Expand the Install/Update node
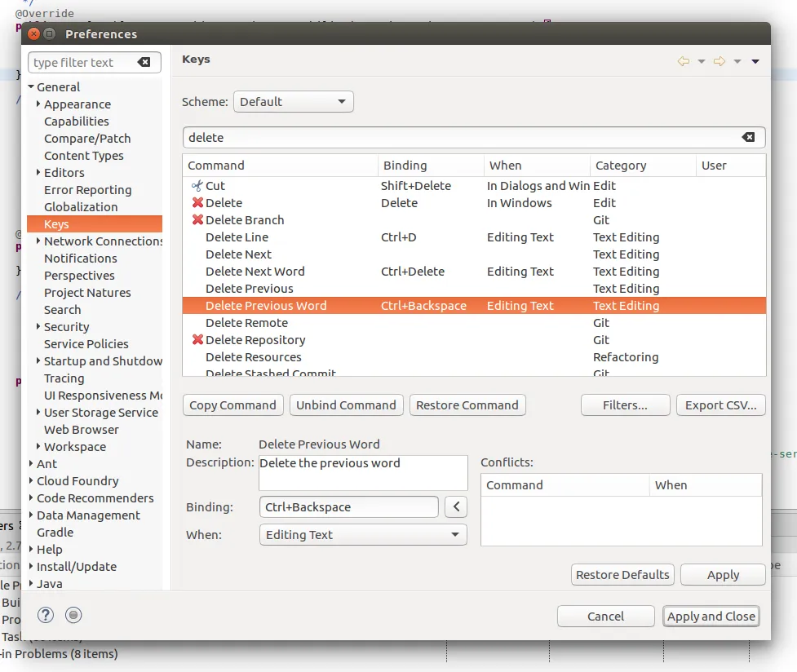Image resolution: width=797 pixels, height=672 pixels. tap(31, 566)
